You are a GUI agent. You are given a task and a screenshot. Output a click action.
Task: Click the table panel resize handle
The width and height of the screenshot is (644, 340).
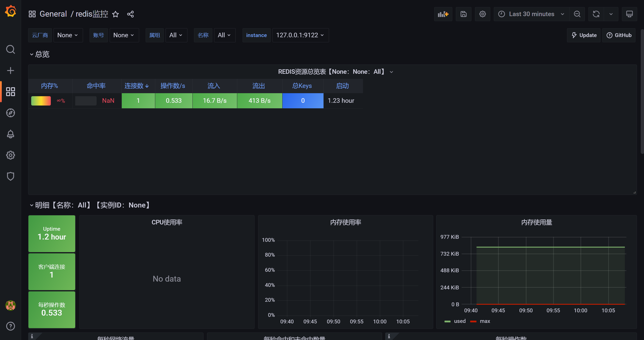pos(634,192)
